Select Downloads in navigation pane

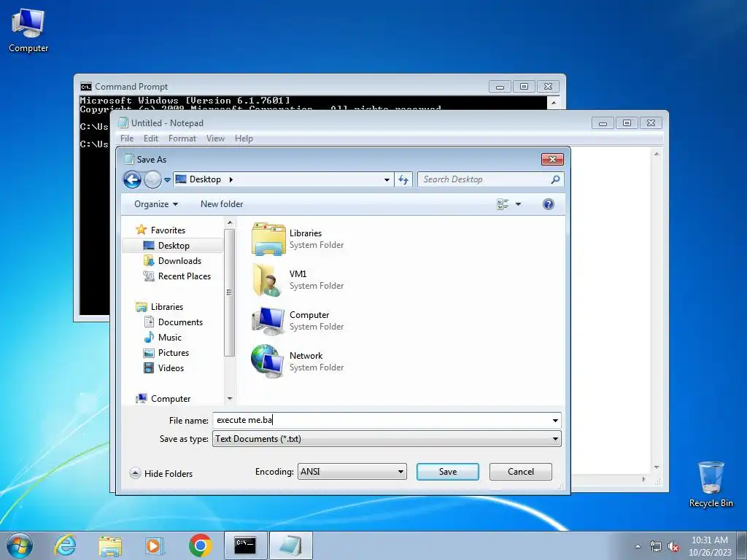point(179,261)
